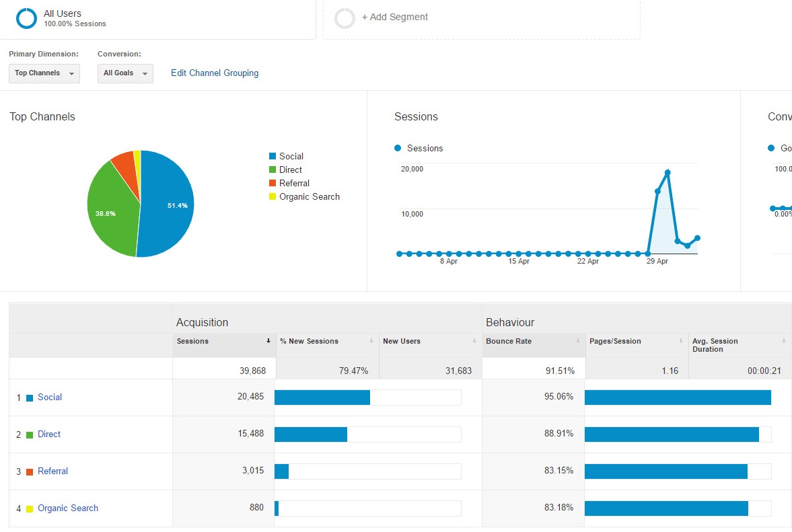Click the 83.18% bounce rate value
The width and height of the screenshot is (792, 532).
559,507
